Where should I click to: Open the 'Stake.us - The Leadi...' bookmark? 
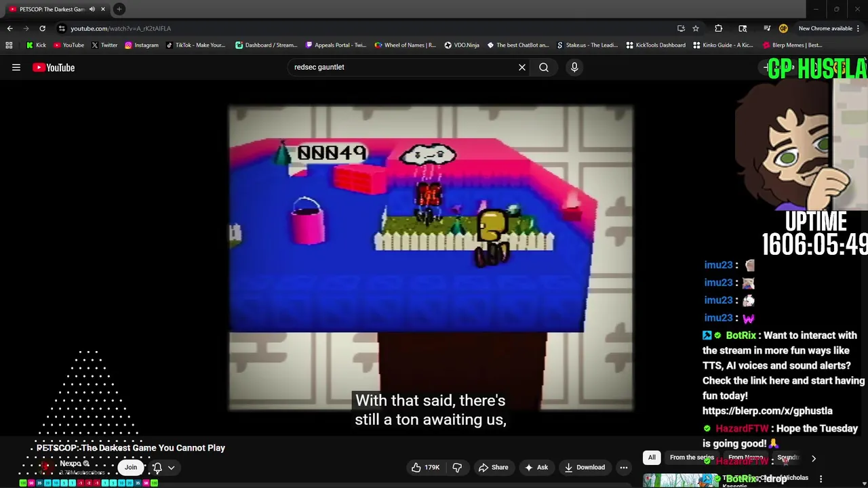[587, 45]
